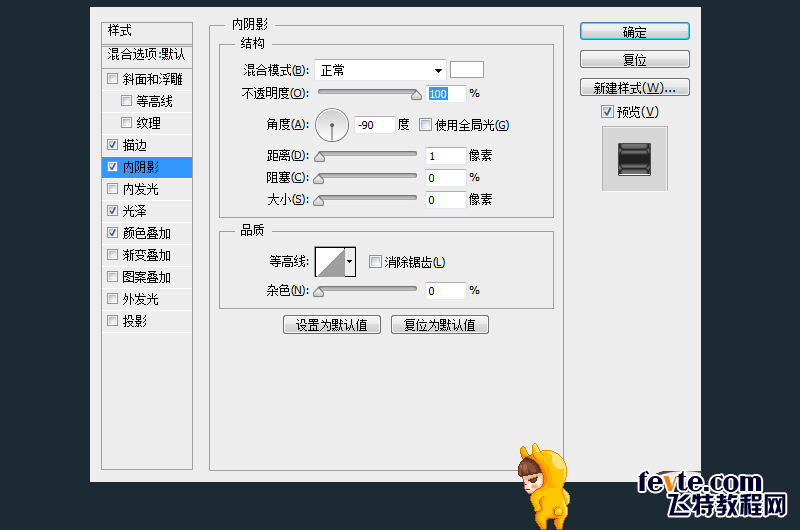
Task: Open the 混合模式 blend mode dropdown
Action: [380, 70]
